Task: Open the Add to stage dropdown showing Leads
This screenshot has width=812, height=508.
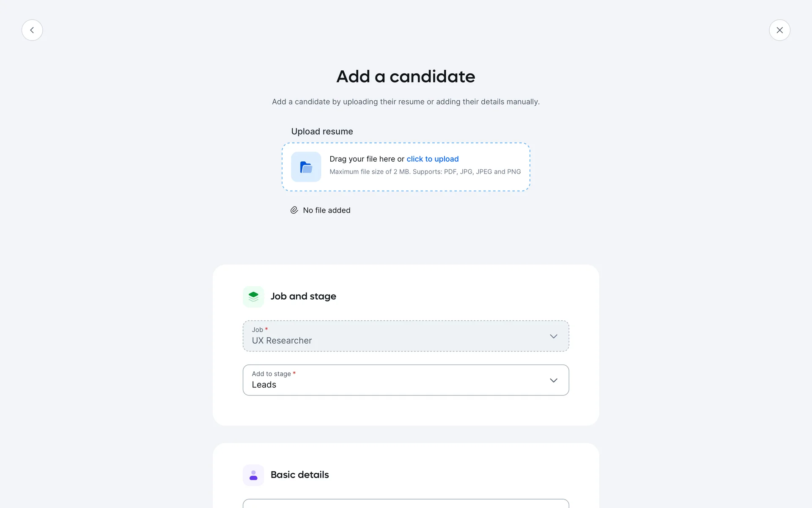Action: (398, 380)
